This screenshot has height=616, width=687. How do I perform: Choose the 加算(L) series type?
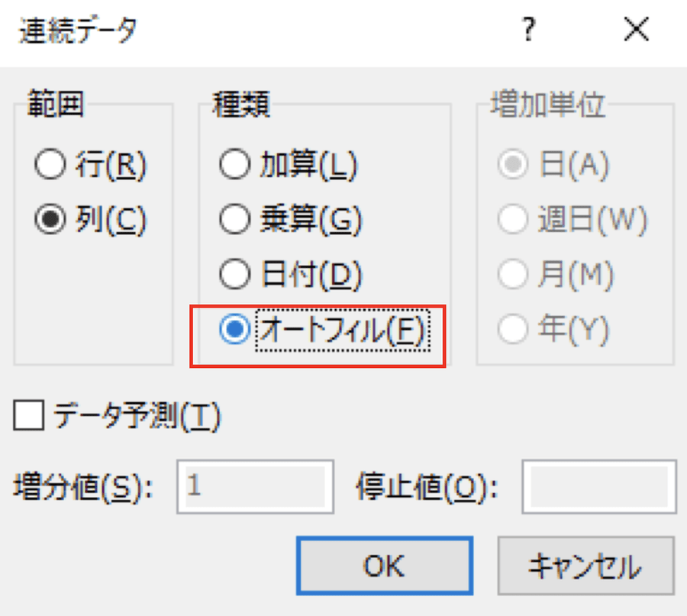coord(234,165)
